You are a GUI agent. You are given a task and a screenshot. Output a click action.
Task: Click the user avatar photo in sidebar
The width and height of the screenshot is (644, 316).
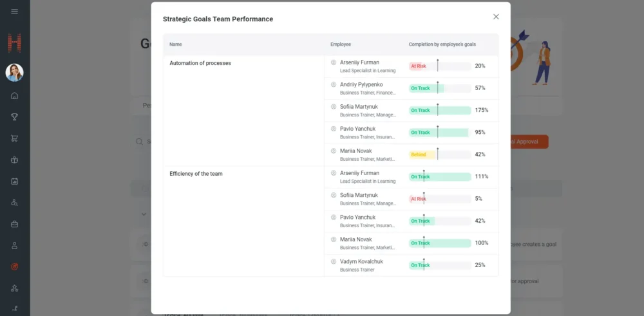click(14, 73)
